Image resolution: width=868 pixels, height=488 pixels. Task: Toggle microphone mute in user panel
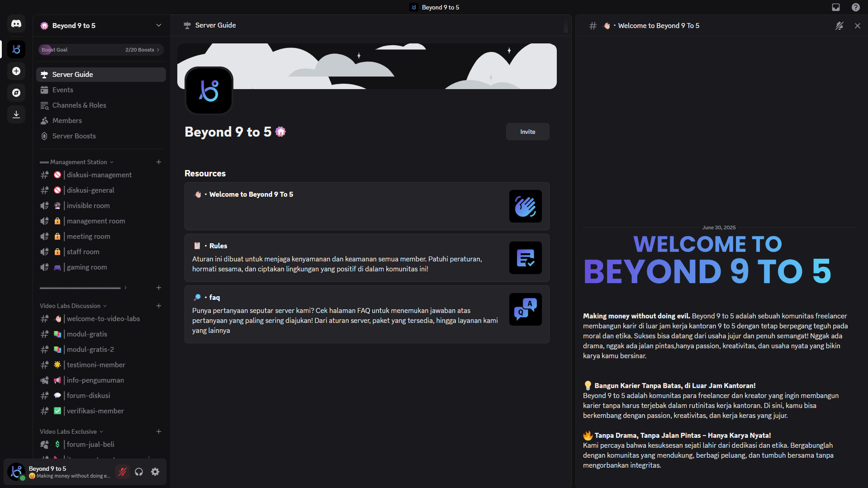coord(123,472)
